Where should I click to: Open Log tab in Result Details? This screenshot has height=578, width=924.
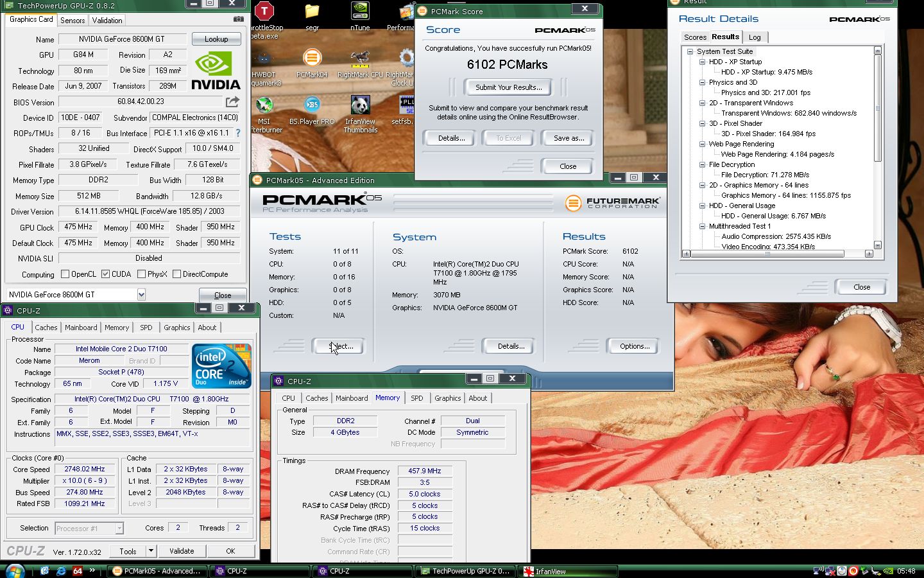(x=755, y=37)
